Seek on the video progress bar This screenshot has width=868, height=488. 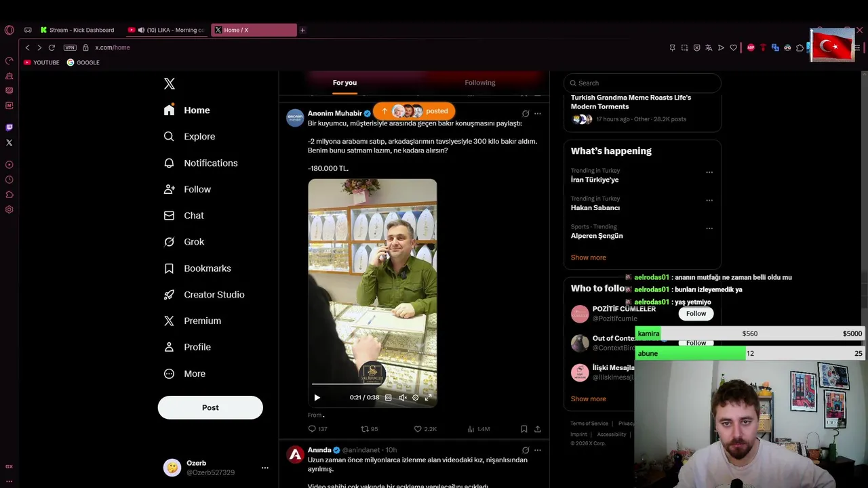(372, 384)
